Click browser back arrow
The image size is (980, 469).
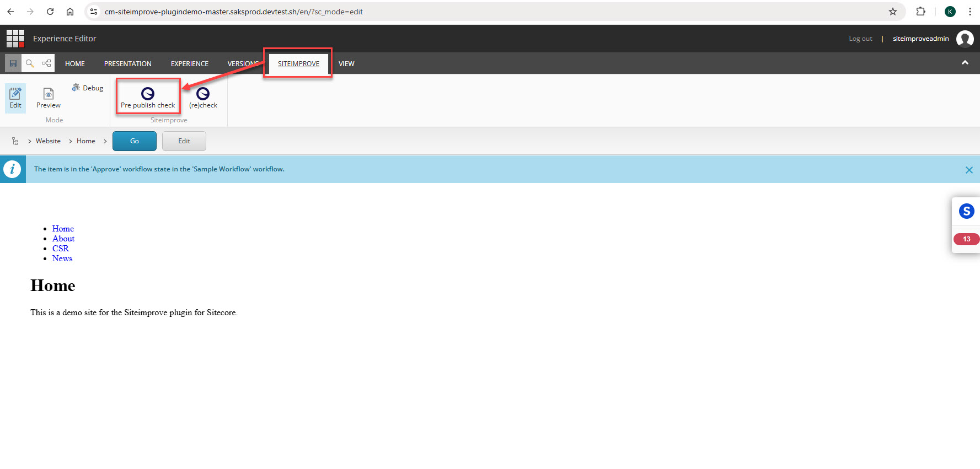pyautogui.click(x=10, y=12)
